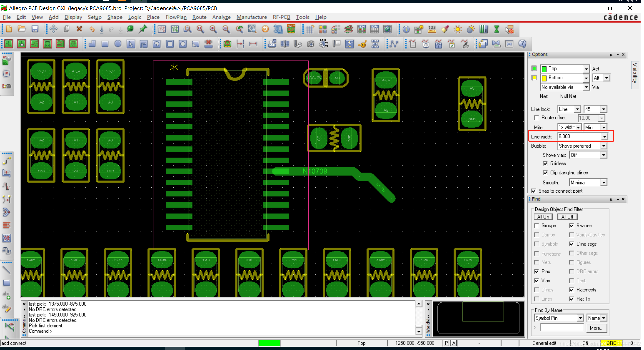Viewport: 644px width, 350px height.
Task: Uncheck the Gridless option
Action: [545, 163]
